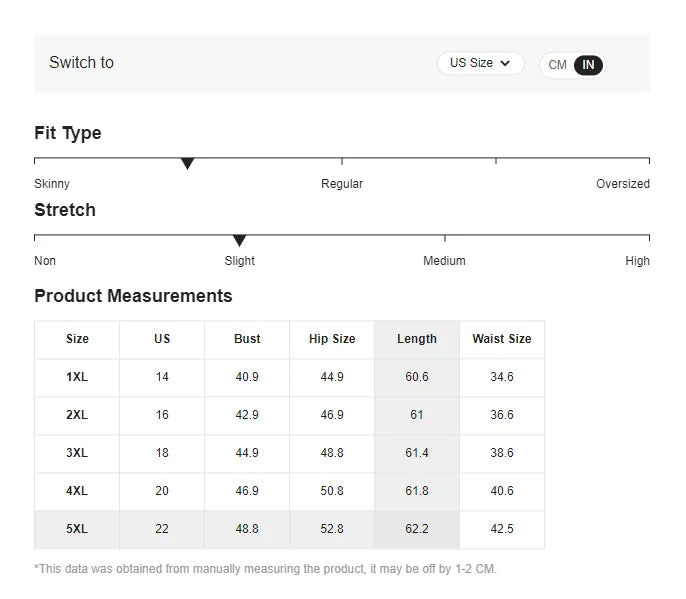
Task: Select the 5XL size row
Action: coord(290,529)
